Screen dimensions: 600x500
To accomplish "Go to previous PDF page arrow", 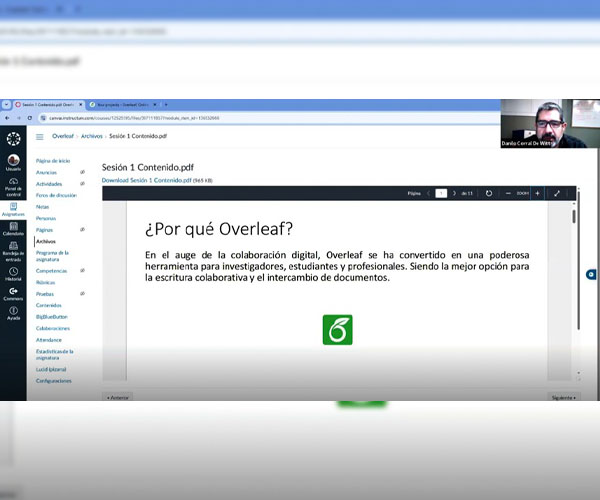I will click(x=429, y=193).
